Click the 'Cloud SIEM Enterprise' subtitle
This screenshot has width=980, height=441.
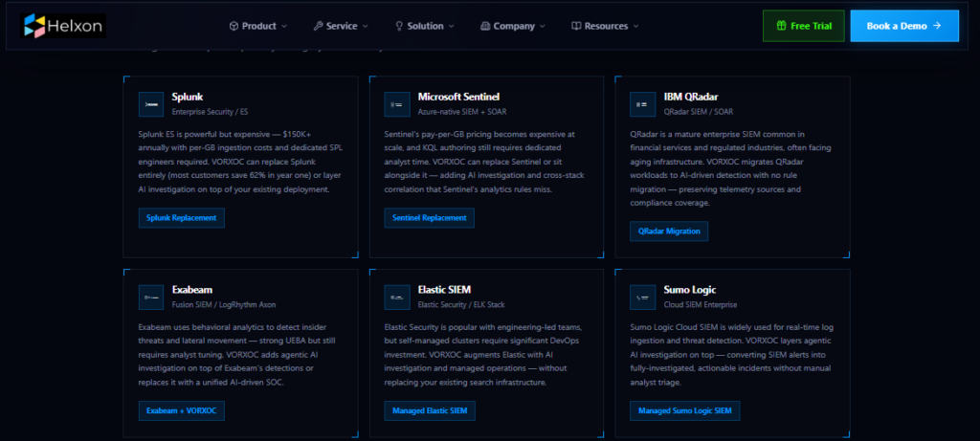click(x=700, y=305)
